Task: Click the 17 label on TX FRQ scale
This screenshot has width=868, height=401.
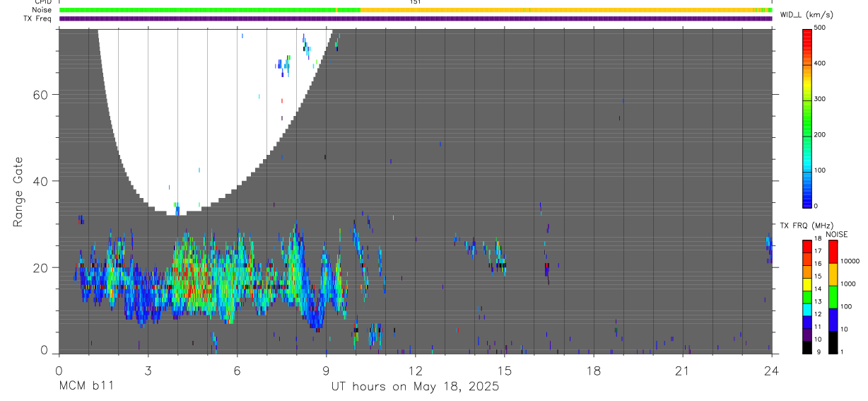Action: [x=818, y=251]
